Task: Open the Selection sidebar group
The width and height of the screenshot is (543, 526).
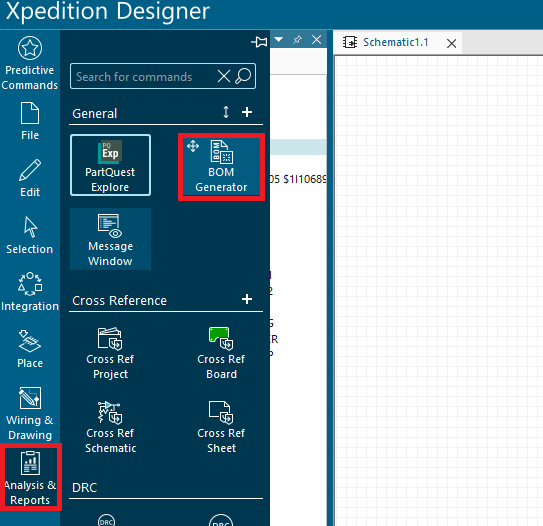Action: tap(30, 235)
